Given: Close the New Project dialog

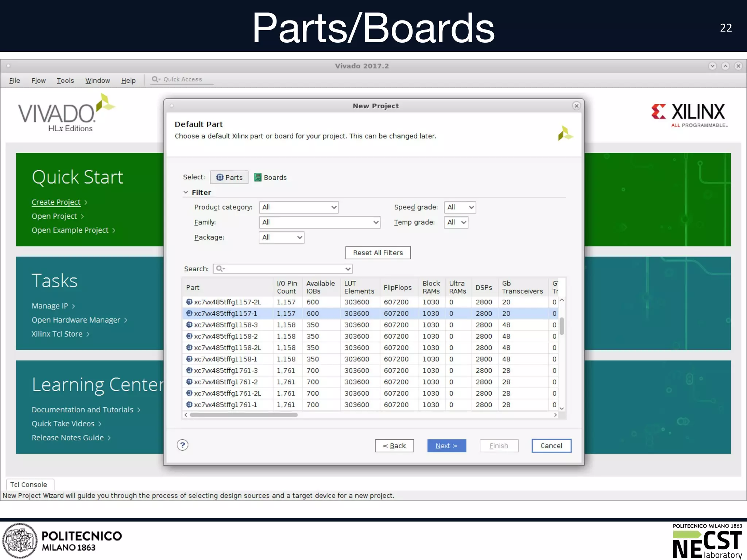Looking at the screenshot, I should point(576,106).
